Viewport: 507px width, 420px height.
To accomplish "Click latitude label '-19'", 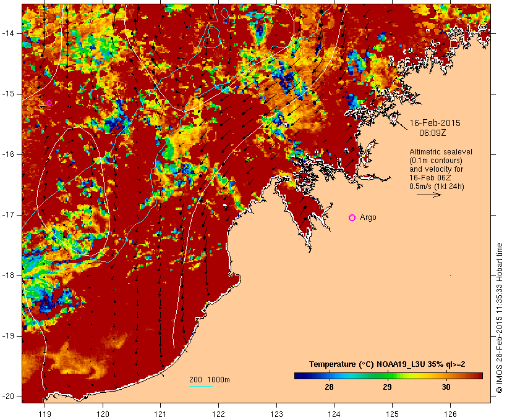I will point(8,336).
